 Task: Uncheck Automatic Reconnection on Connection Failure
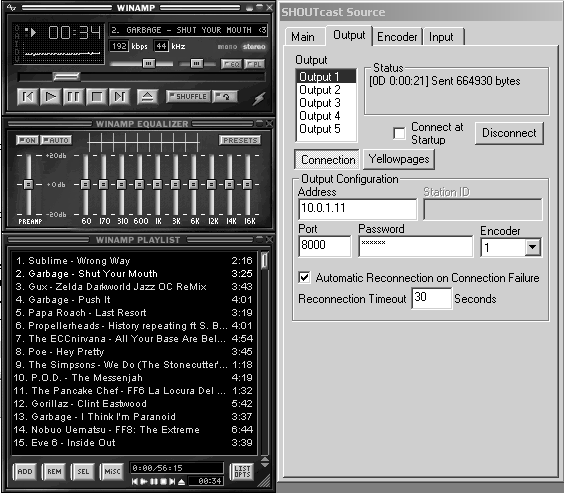tap(304, 277)
